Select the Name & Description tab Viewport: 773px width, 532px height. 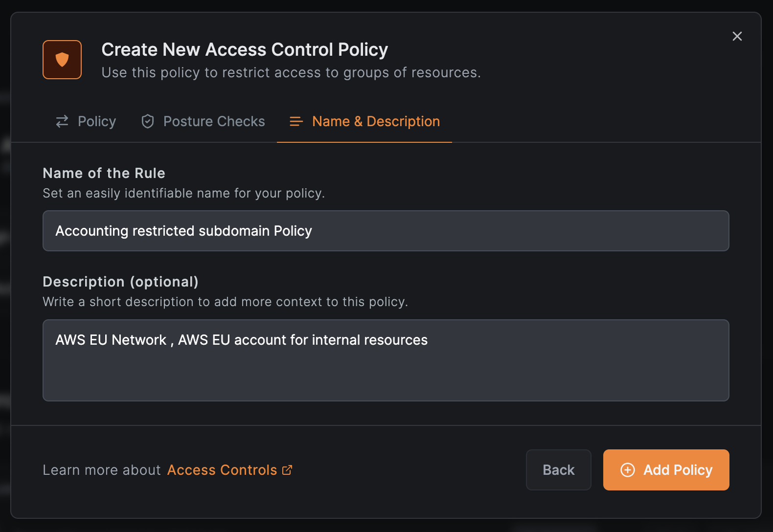click(x=375, y=121)
